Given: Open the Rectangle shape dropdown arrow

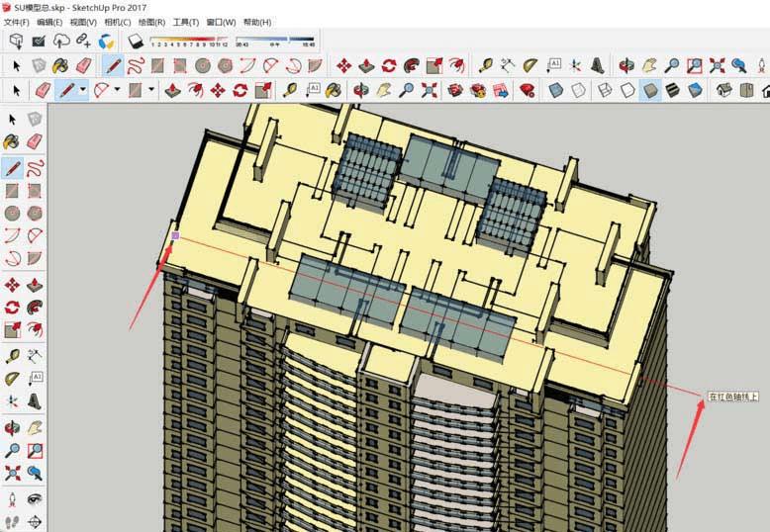Looking at the screenshot, I should [x=151, y=90].
